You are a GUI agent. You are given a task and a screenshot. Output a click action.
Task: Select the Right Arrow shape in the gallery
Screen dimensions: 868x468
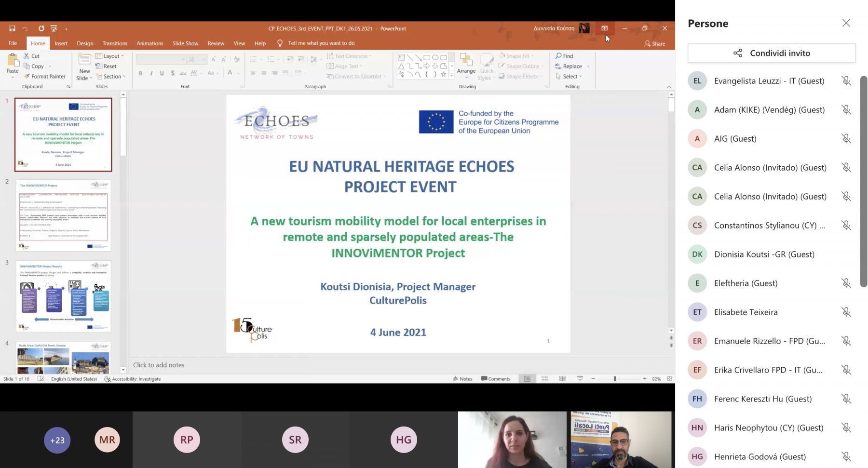427,66
